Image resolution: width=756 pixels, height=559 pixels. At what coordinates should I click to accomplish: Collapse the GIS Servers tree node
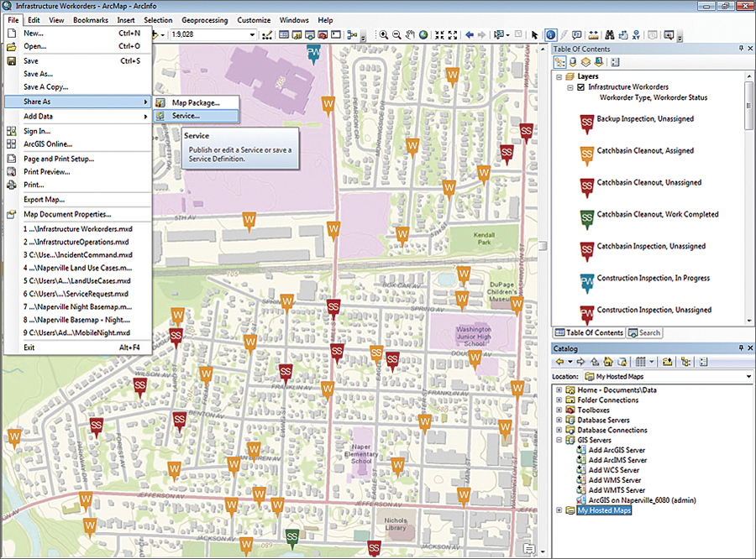coord(559,440)
